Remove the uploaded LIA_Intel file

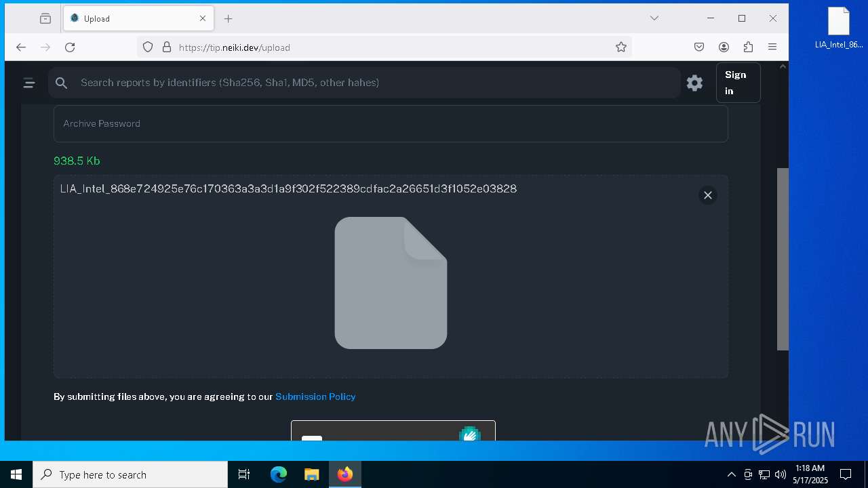coord(708,195)
